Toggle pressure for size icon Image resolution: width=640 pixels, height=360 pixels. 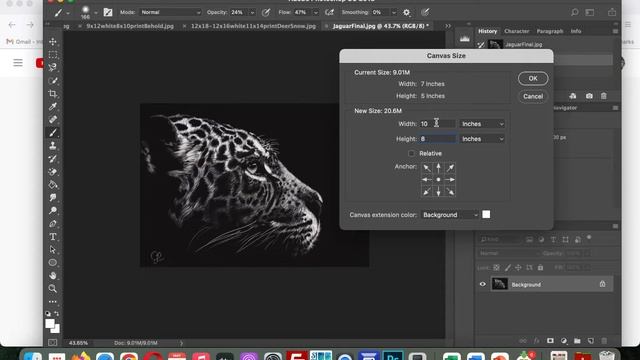[425, 13]
